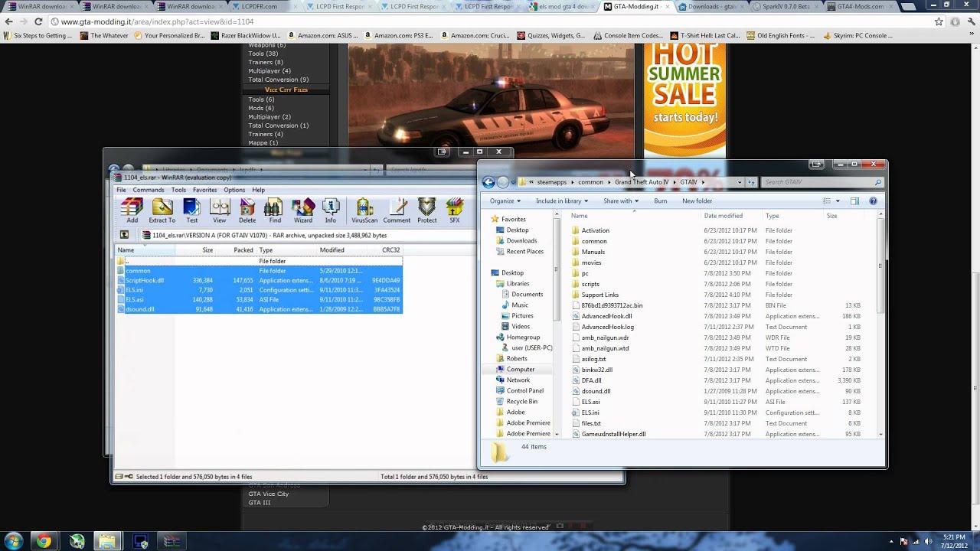Select Computer in Explorer sidebar

coord(521,370)
